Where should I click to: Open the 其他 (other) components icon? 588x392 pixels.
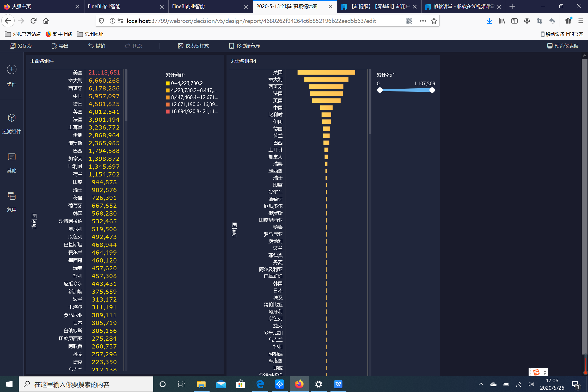pos(11,157)
